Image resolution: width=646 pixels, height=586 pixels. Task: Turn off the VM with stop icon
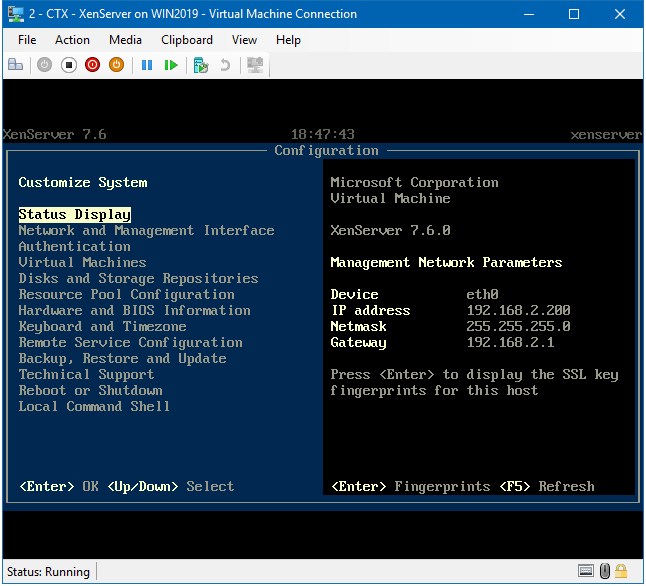pos(68,65)
